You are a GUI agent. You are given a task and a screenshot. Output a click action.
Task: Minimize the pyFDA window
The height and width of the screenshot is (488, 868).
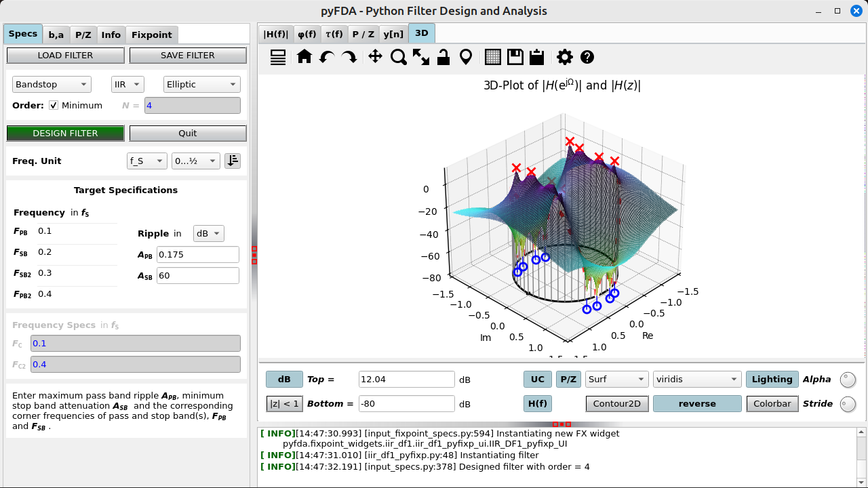(x=820, y=11)
